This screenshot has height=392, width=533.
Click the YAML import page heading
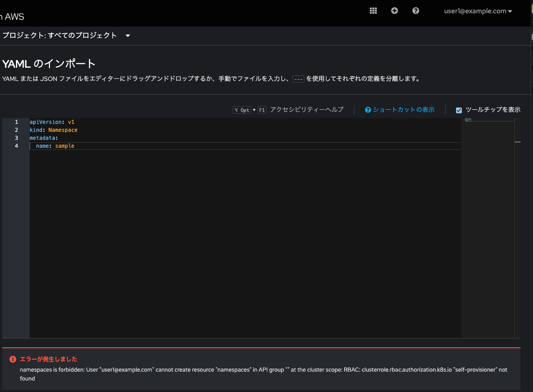pos(49,64)
